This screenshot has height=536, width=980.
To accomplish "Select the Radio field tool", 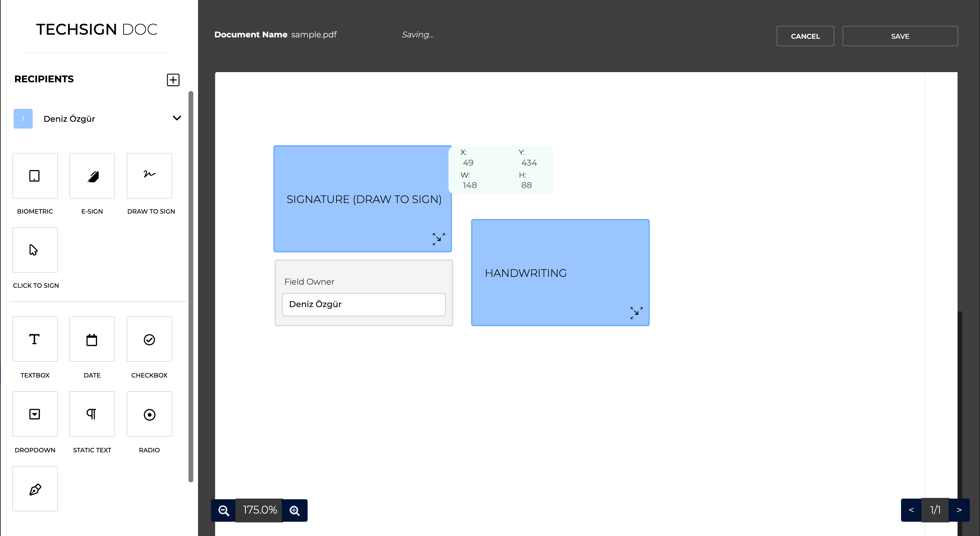I will tap(149, 414).
